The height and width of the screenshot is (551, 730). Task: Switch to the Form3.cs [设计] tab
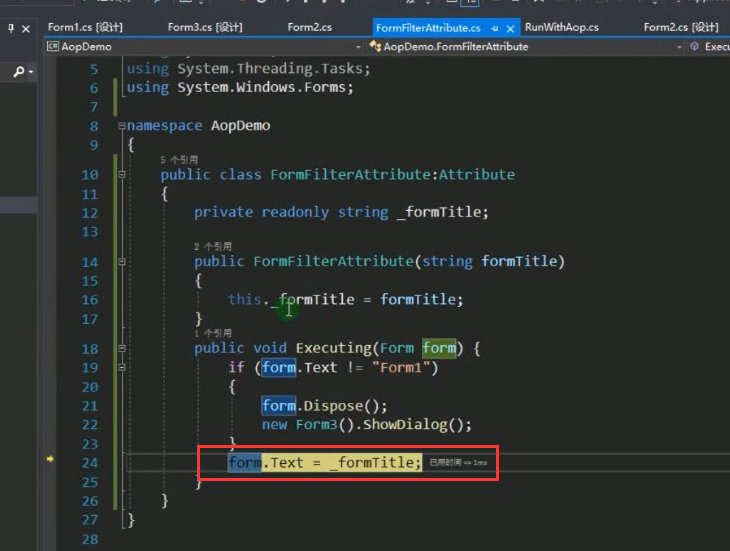point(205,27)
